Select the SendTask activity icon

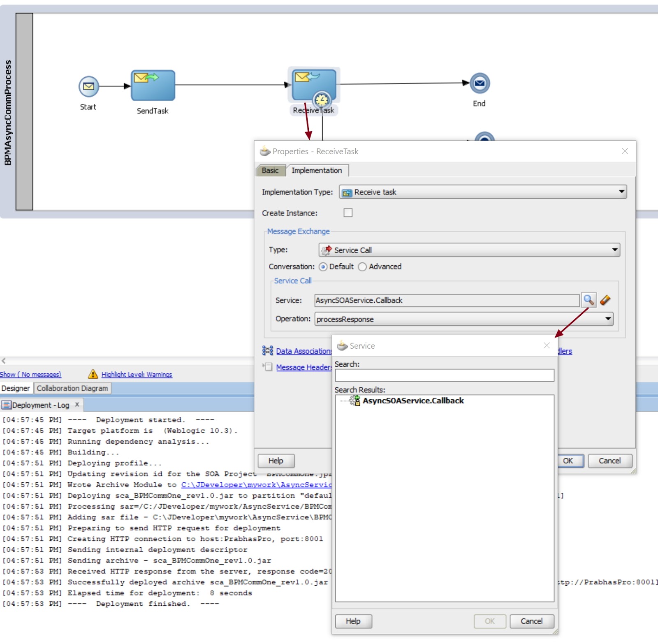(153, 85)
